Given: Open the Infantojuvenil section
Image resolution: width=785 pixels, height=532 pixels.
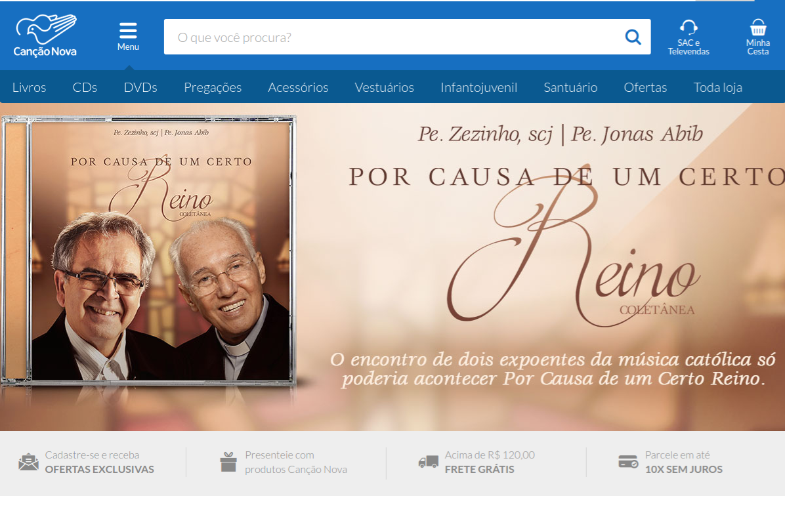Looking at the screenshot, I should coord(478,88).
